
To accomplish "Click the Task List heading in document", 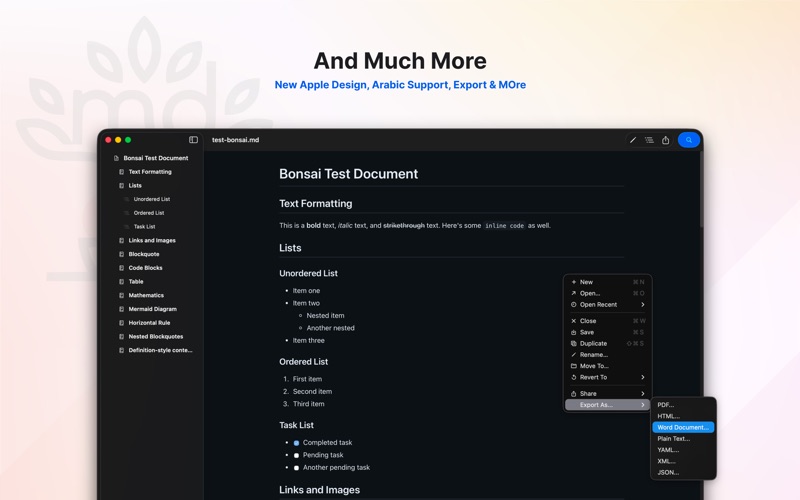I will point(296,425).
